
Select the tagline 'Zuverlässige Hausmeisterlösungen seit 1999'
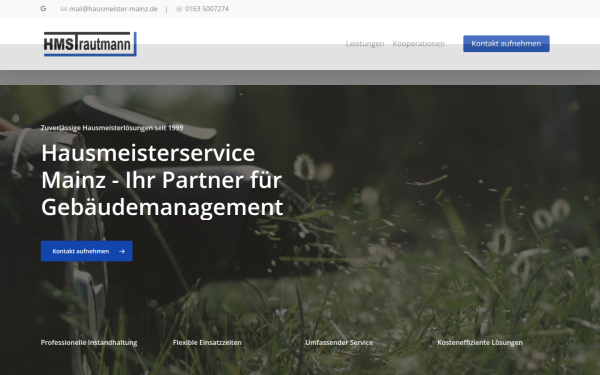(x=112, y=128)
